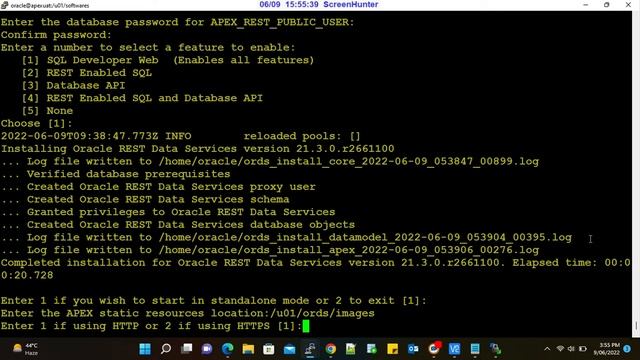Click the elapsed time '0:20.728' text
The width and height of the screenshot is (640, 360).
coord(27,275)
